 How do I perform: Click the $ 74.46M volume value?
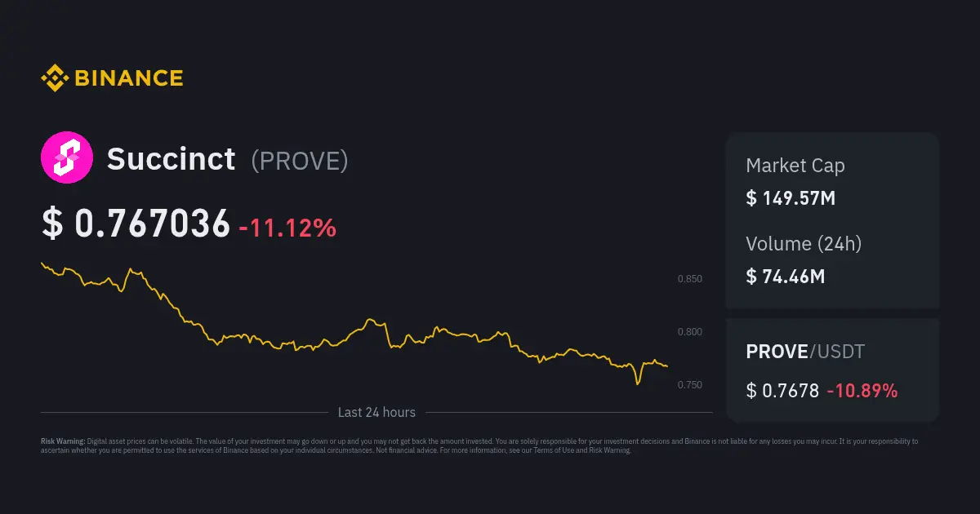pos(786,277)
